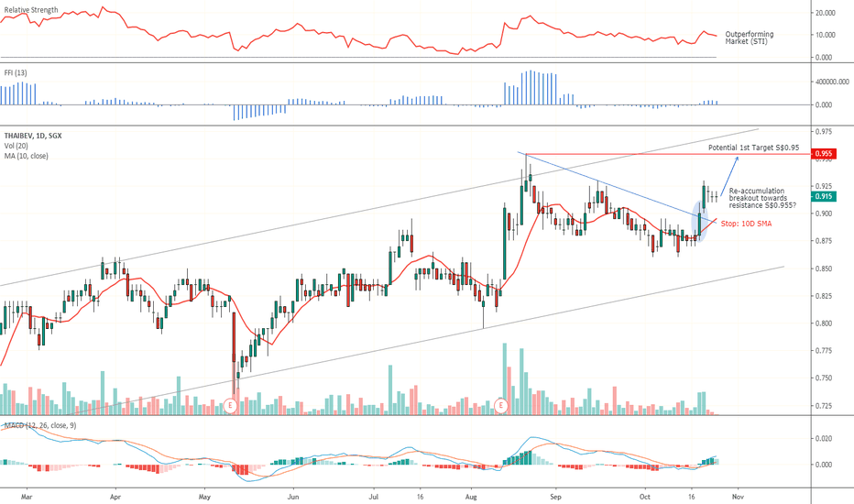Click the 'Mar' date axis label
This screenshot has width=854, height=504.
pyautogui.click(x=27, y=497)
